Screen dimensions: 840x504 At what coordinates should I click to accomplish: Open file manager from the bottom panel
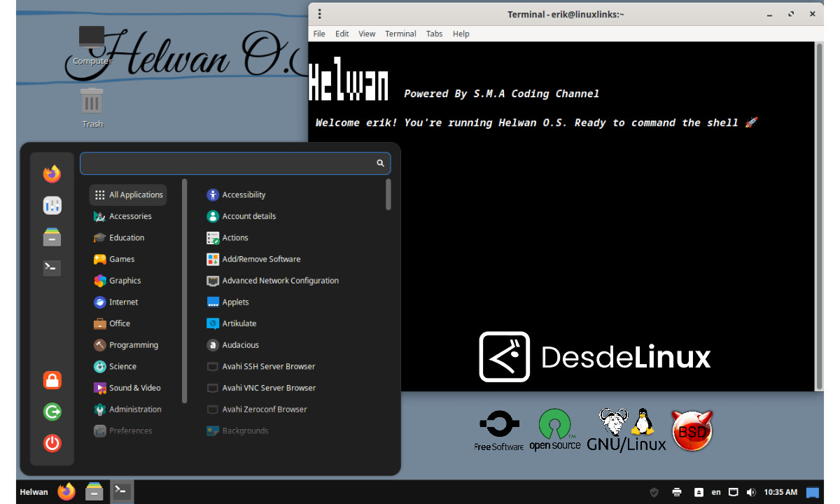tap(94, 491)
